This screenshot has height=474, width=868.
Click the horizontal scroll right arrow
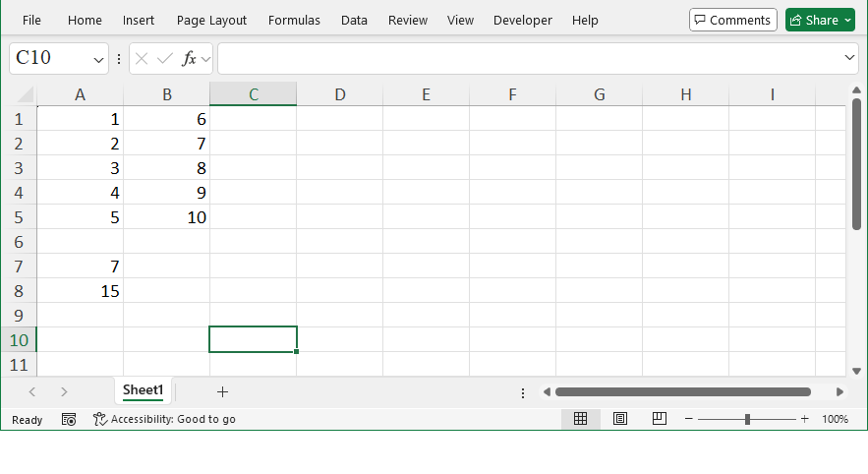click(839, 392)
